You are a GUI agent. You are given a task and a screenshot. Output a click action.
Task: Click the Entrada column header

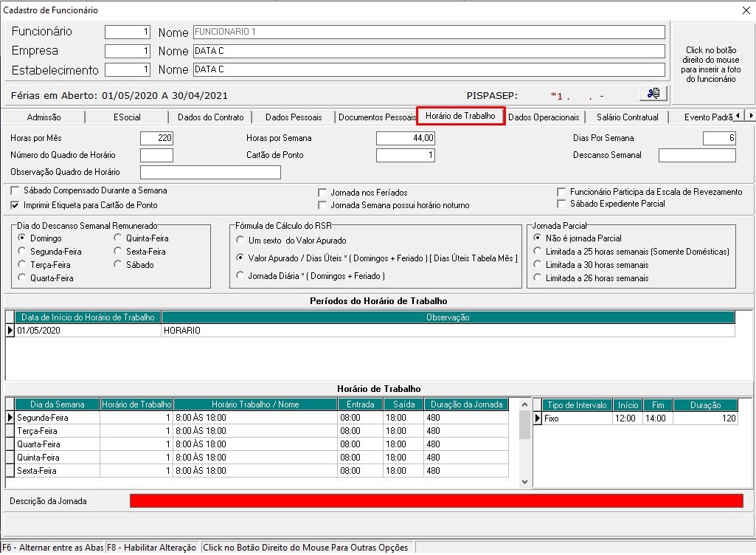click(x=360, y=404)
